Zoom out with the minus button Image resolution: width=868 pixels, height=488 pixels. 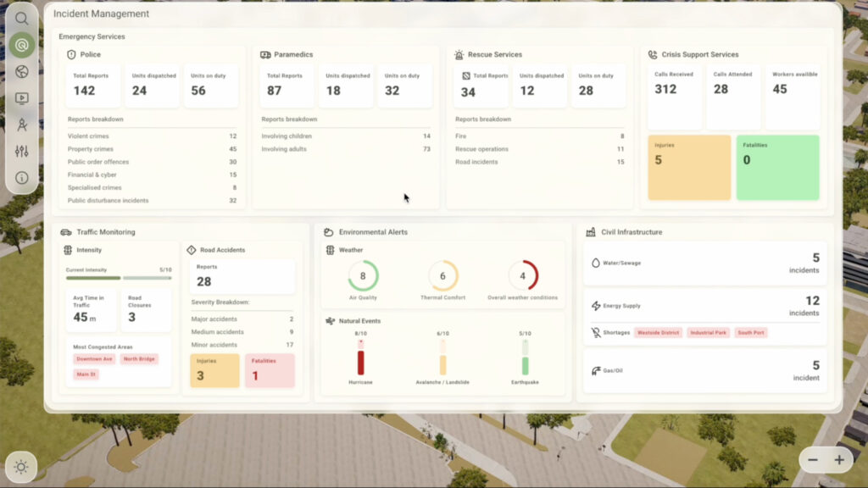813,460
